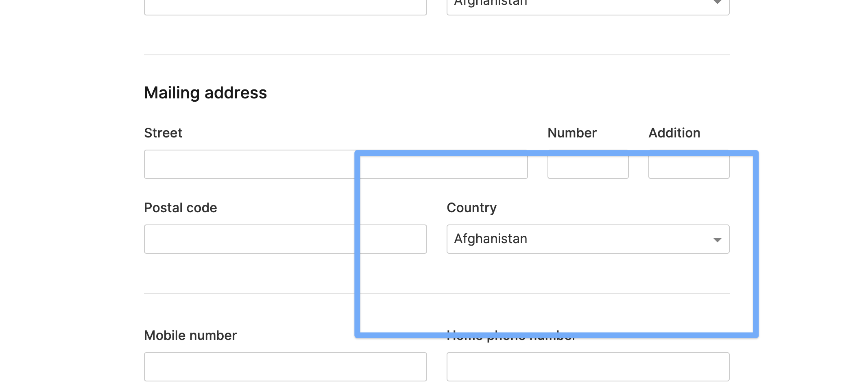Click the Mailing address section heading
Image resolution: width=868 pixels, height=392 pixels.
coord(205,93)
